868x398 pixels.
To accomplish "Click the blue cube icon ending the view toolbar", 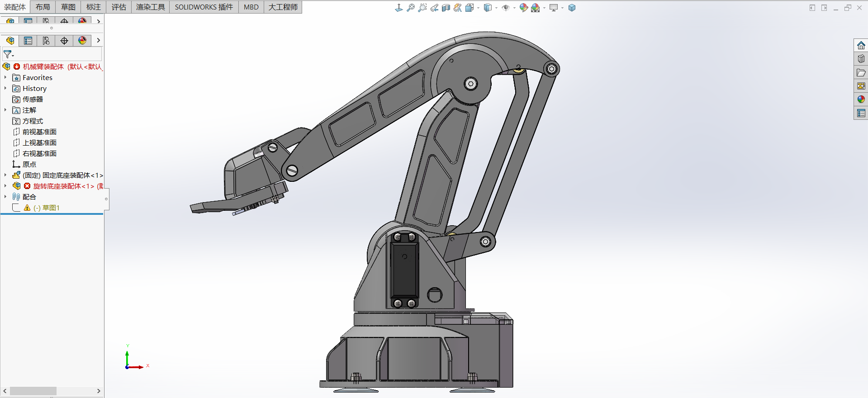I will [572, 8].
